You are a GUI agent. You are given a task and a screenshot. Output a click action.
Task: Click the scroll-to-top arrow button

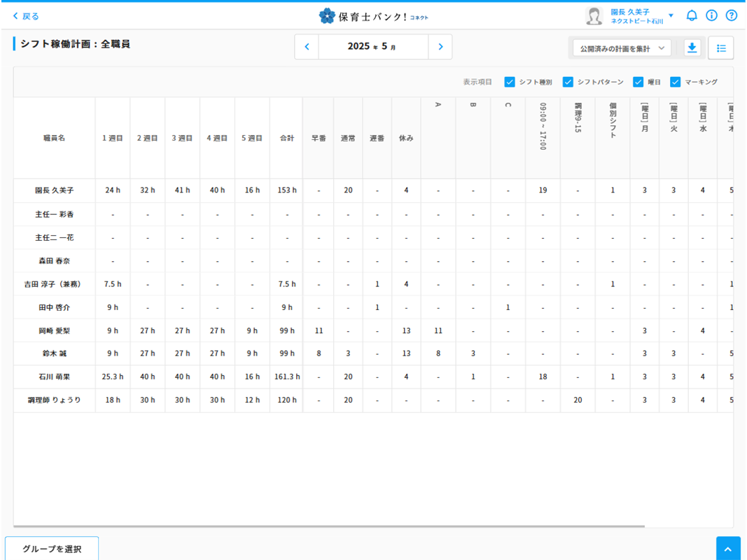click(x=728, y=548)
